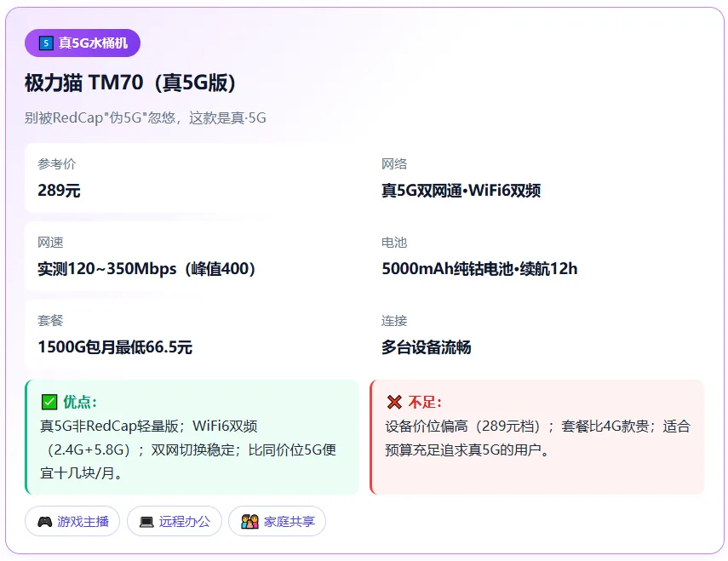Click the drawbacks paragraph starting 设备价位偏高
Screen dimensions: 728x561
pyautogui.click(x=537, y=438)
